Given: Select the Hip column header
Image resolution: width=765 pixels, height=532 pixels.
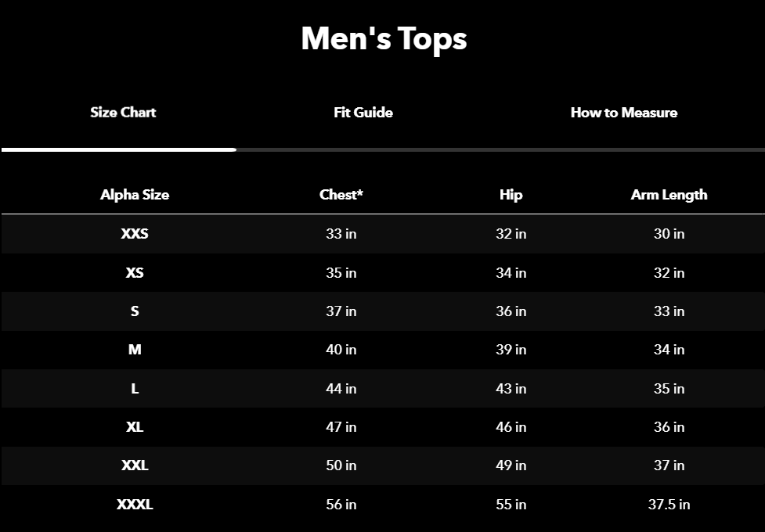Looking at the screenshot, I should [511, 195].
